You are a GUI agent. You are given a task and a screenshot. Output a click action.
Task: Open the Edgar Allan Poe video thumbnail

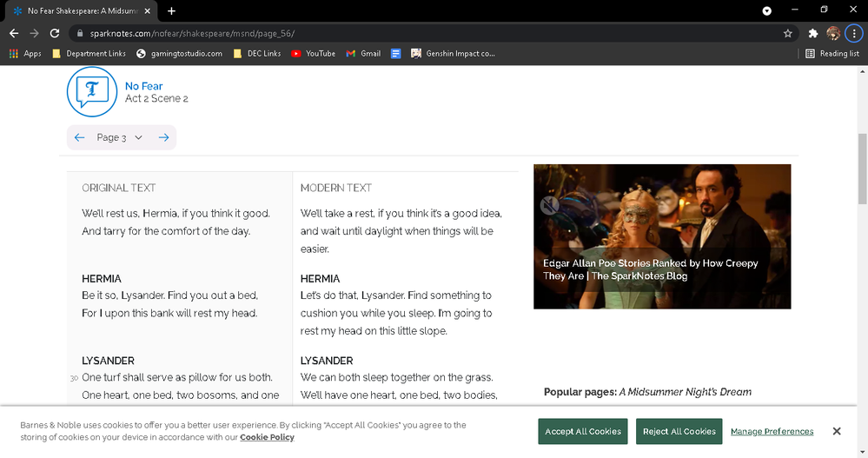tap(662, 236)
